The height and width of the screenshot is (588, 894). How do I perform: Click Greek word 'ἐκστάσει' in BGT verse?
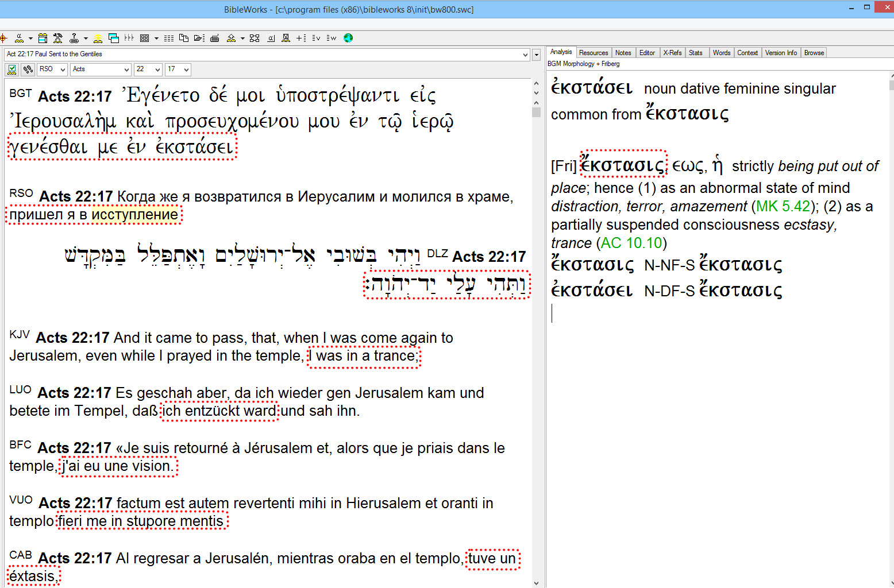click(x=195, y=147)
